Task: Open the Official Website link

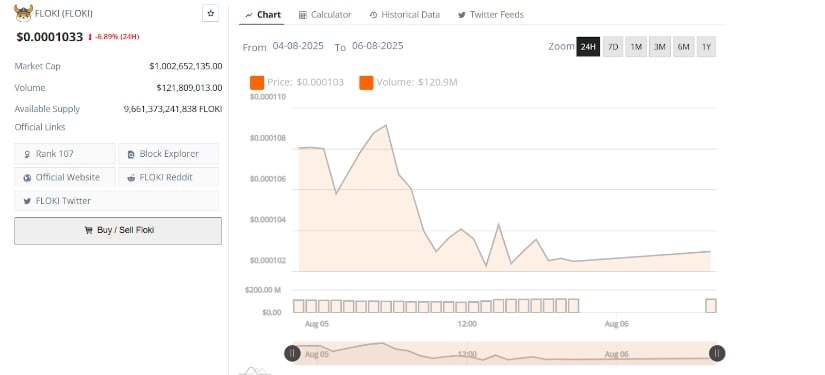Action: (65, 177)
